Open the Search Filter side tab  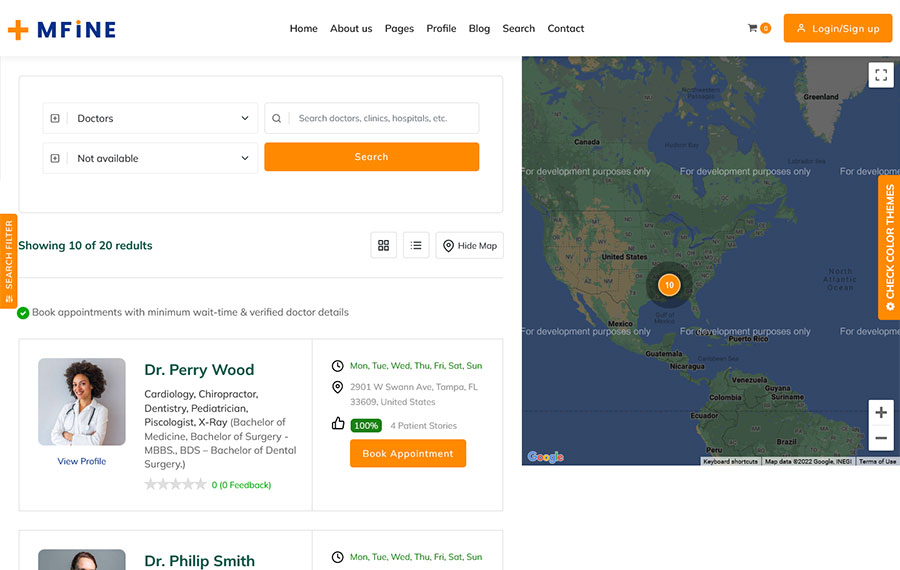tap(9, 261)
